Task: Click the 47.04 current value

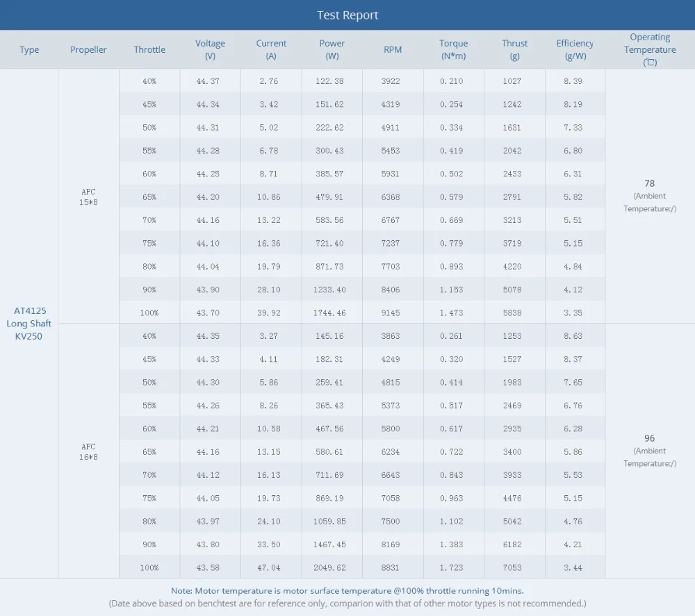Action: coord(268,567)
